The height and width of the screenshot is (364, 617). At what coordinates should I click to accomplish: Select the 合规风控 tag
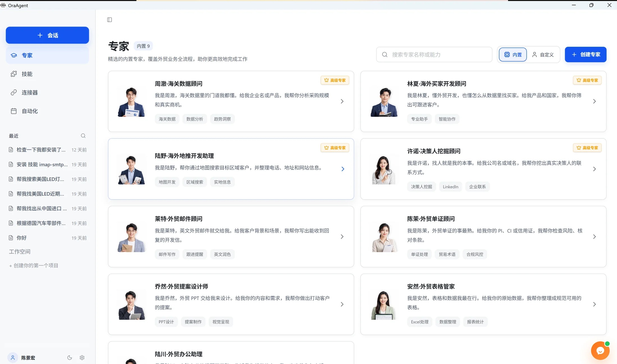click(x=475, y=254)
